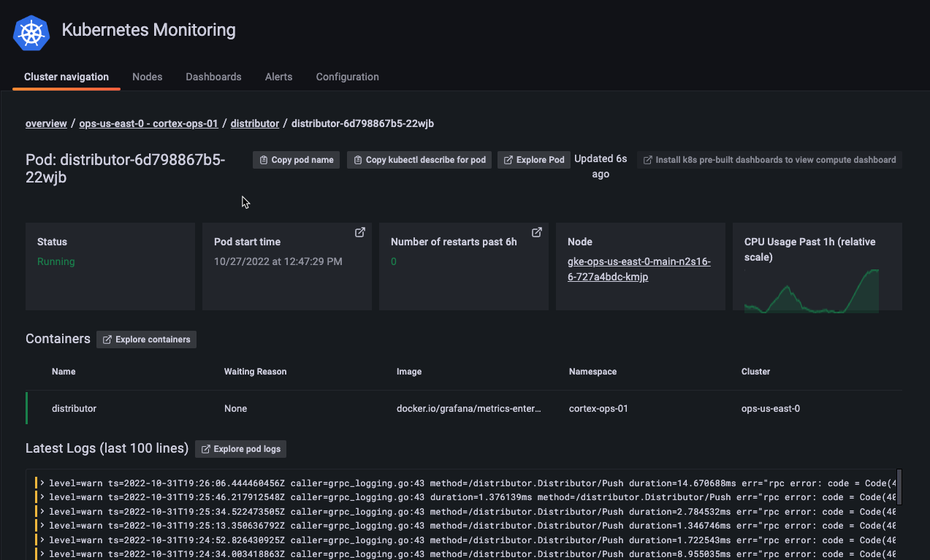Click the Explore containers button
930x560 pixels.
(147, 340)
